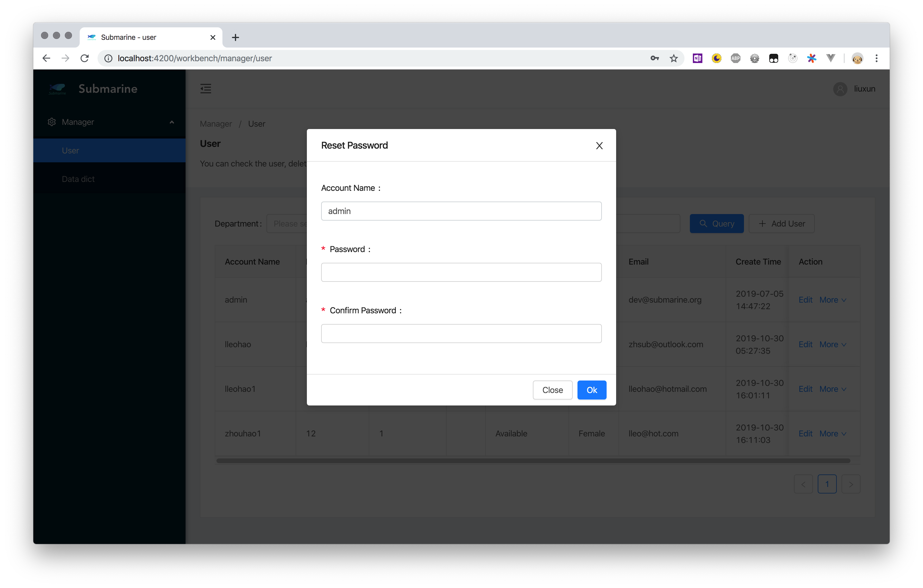This screenshot has width=923, height=588.
Task: Select the Data dict menu item
Action: (78, 179)
